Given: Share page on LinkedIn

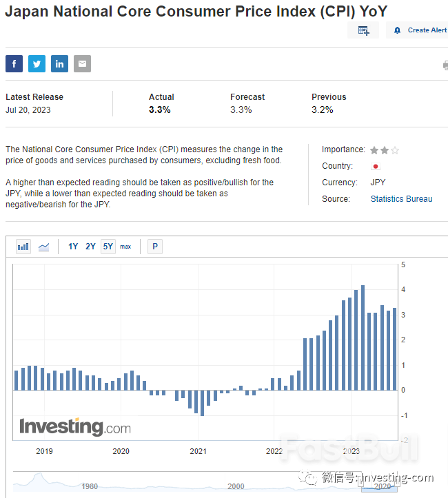Looking at the screenshot, I should (x=59, y=64).
